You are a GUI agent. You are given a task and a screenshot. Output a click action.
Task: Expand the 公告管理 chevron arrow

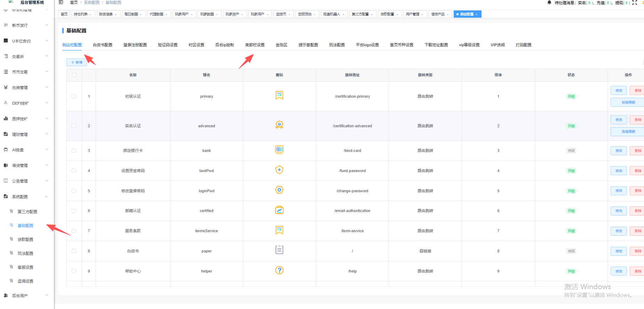tap(47, 181)
